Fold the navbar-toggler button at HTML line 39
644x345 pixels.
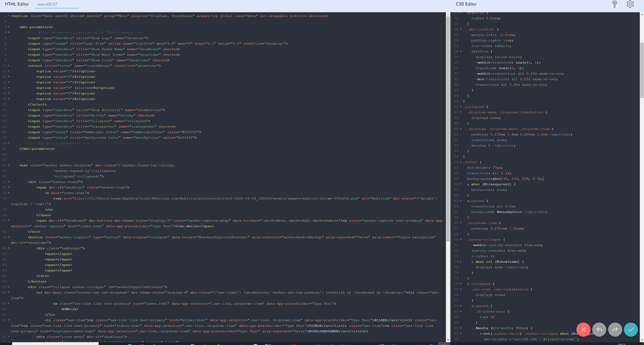[x=9, y=237]
